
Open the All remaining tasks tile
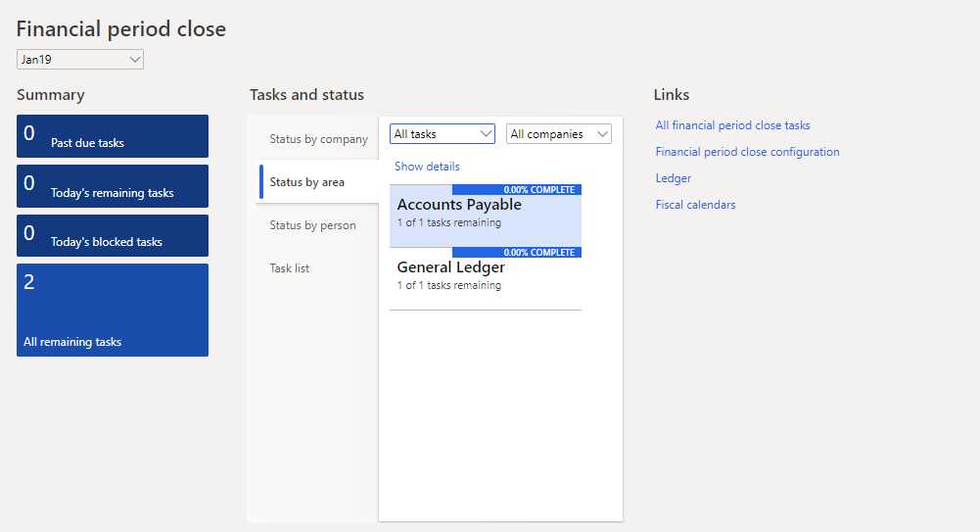click(x=113, y=310)
